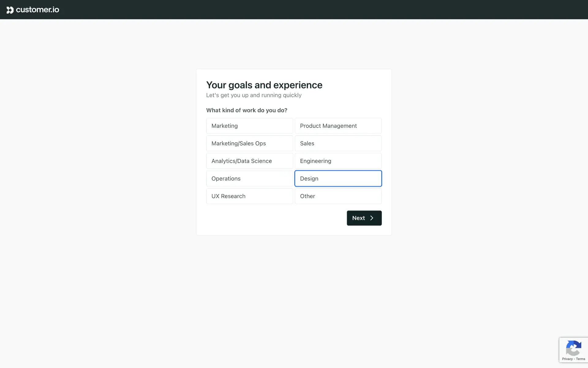The width and height of the screenshot is (588, 368).
Task: Select Analytics/Data Science option
Action: (249, 161)
